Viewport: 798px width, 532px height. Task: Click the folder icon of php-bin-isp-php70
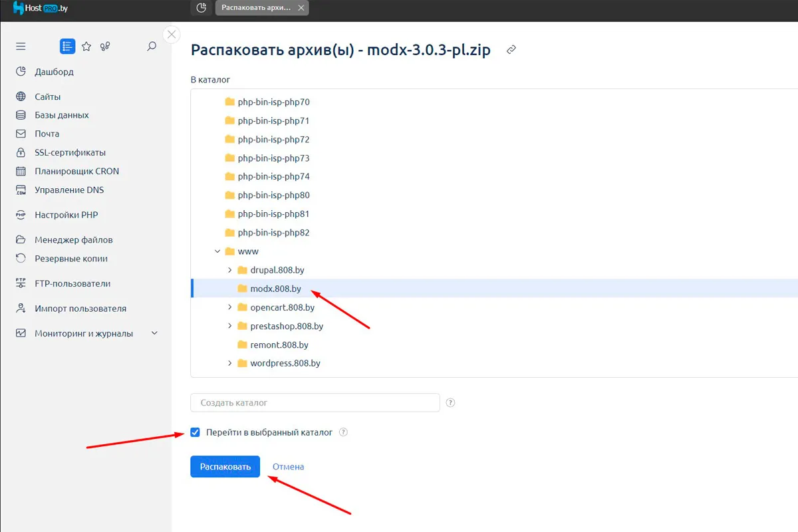(230, 102)
